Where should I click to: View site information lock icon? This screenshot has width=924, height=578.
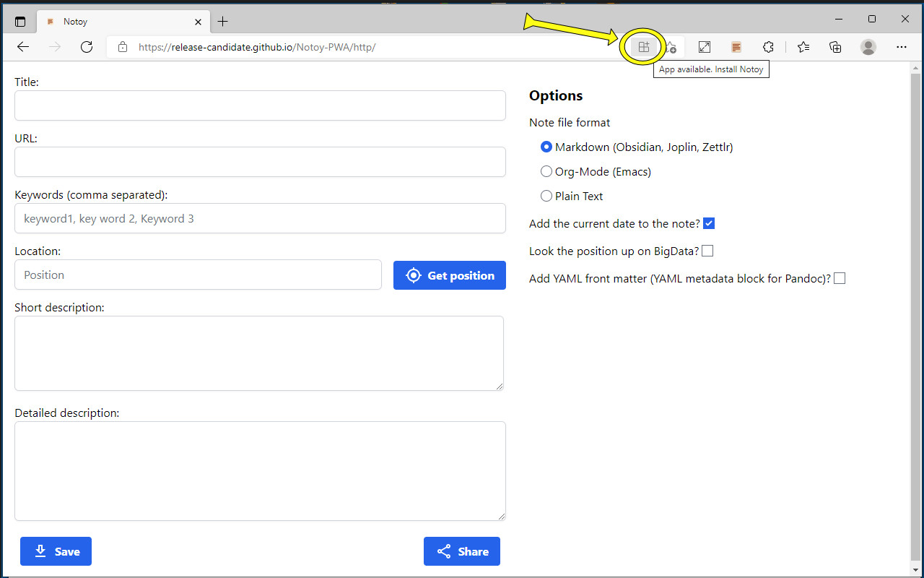pyautogui.click(x=123, y=47)
